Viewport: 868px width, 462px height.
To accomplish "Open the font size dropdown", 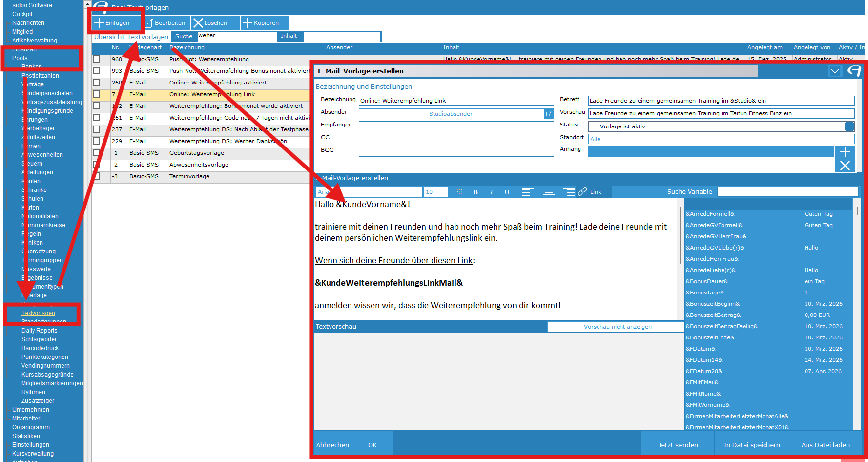I will pos(435,192).
